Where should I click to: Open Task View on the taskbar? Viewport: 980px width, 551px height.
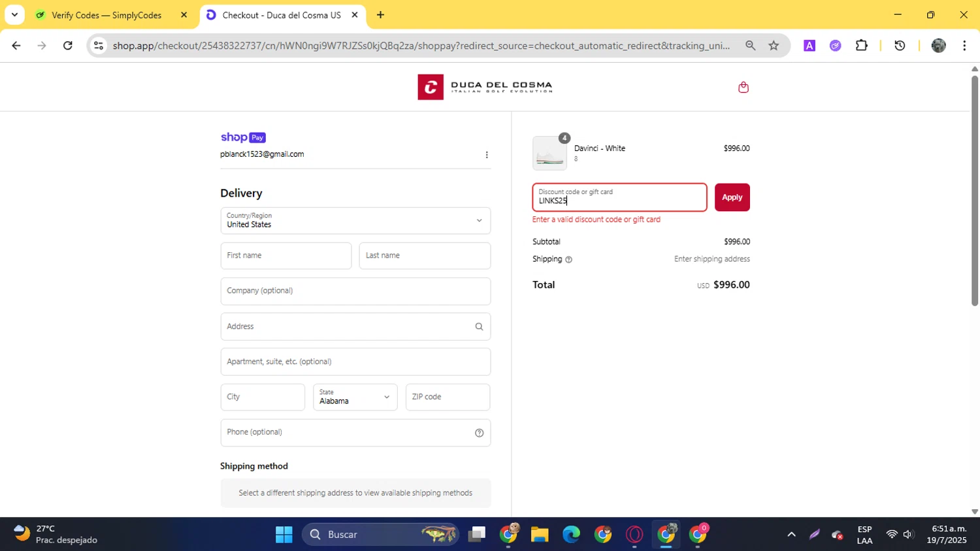coord(477,535)
